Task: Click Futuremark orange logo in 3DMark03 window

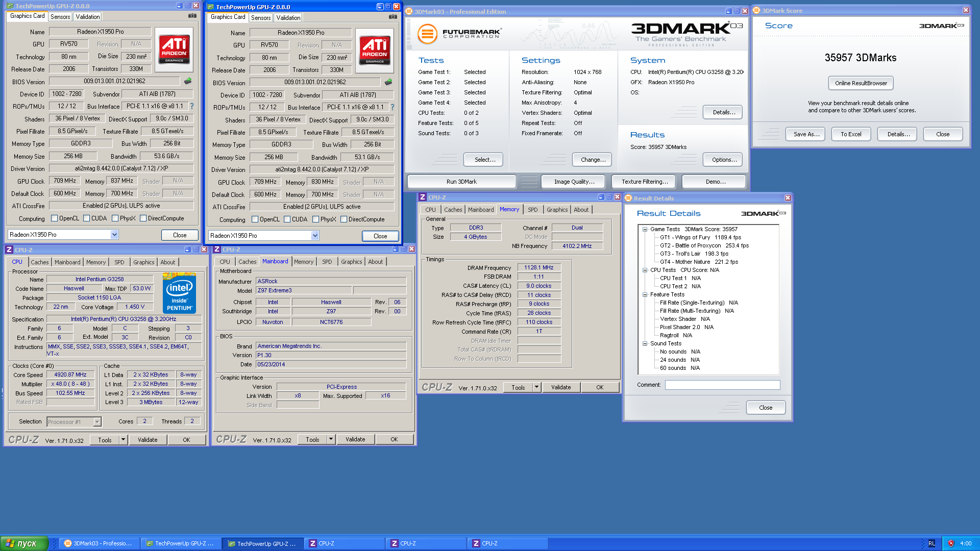Action: coord(428,34)
